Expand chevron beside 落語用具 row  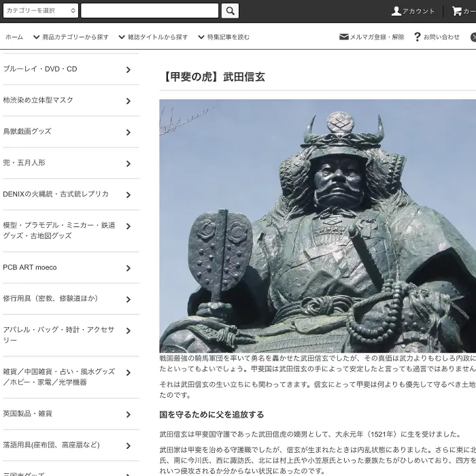point(129,445)
